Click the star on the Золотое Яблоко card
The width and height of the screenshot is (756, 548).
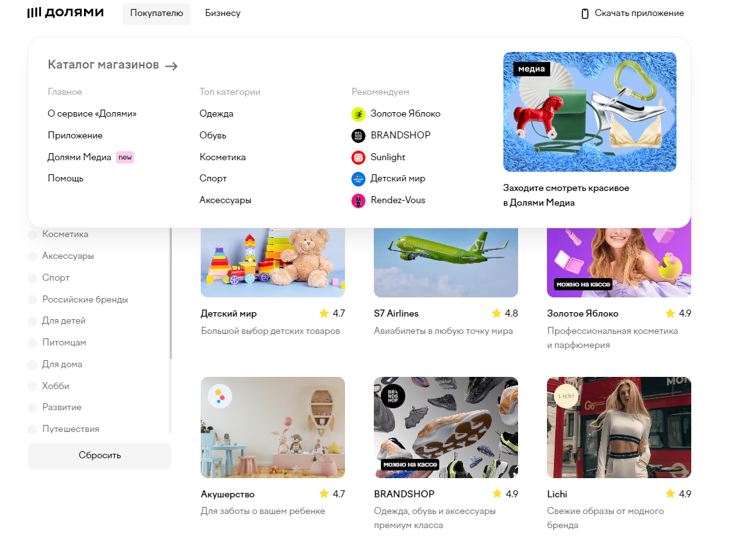pos(670,313)
